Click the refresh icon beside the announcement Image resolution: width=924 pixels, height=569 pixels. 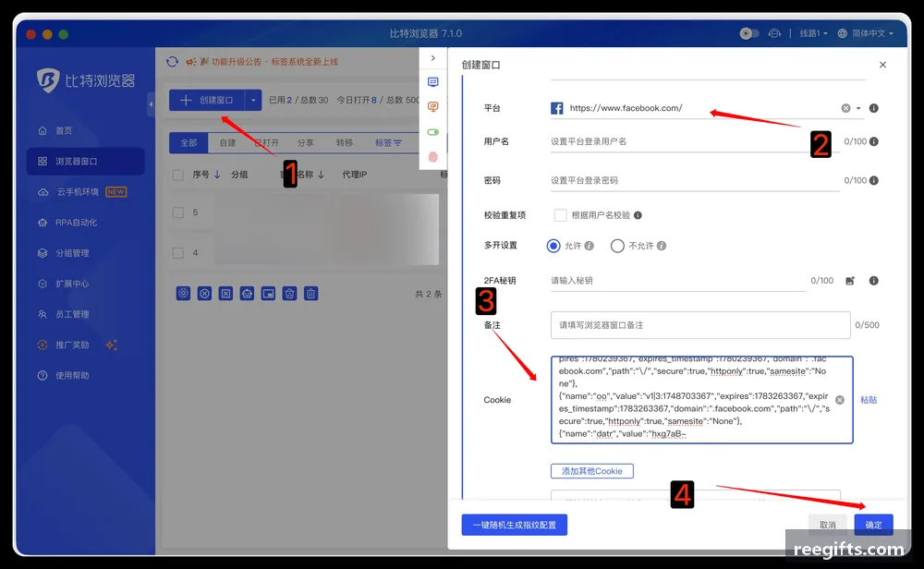pyautogui.click(x=172, y=62)
